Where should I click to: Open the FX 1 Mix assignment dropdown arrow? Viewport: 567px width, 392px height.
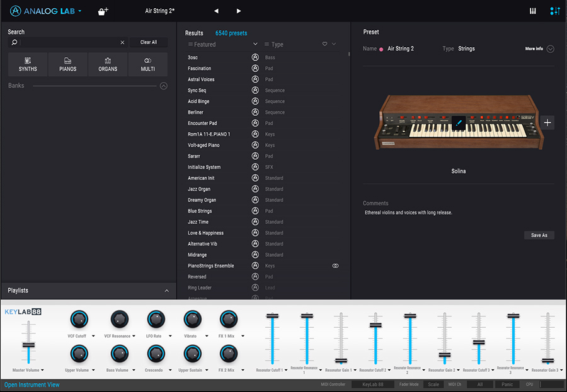pos(243,336)
